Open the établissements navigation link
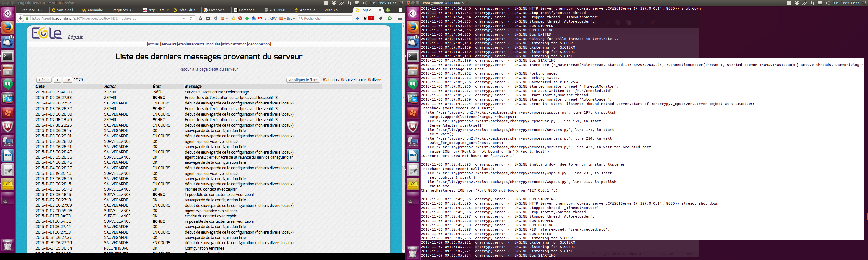This screenshot has height=260, width=868. coord(191,44)
